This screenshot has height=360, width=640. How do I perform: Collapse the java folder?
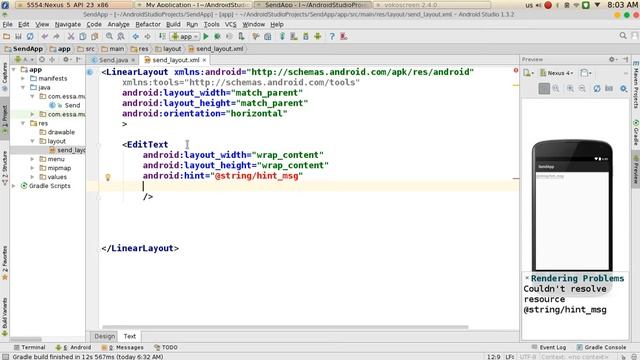pyautogui.click(x=23, y=87)
